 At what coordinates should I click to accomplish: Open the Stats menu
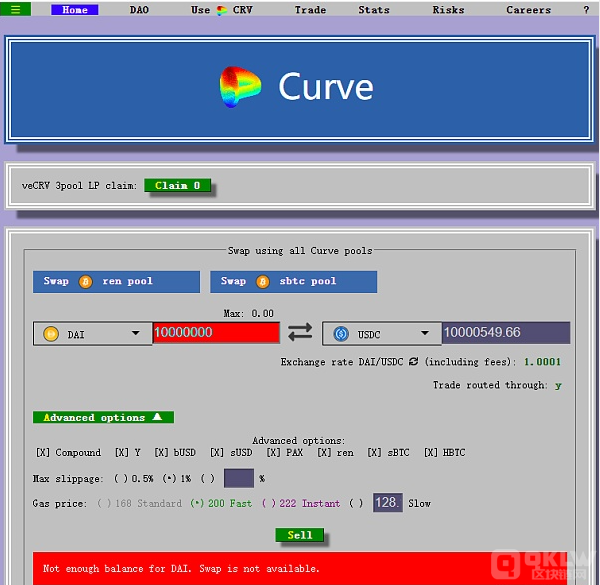(374, 10)
